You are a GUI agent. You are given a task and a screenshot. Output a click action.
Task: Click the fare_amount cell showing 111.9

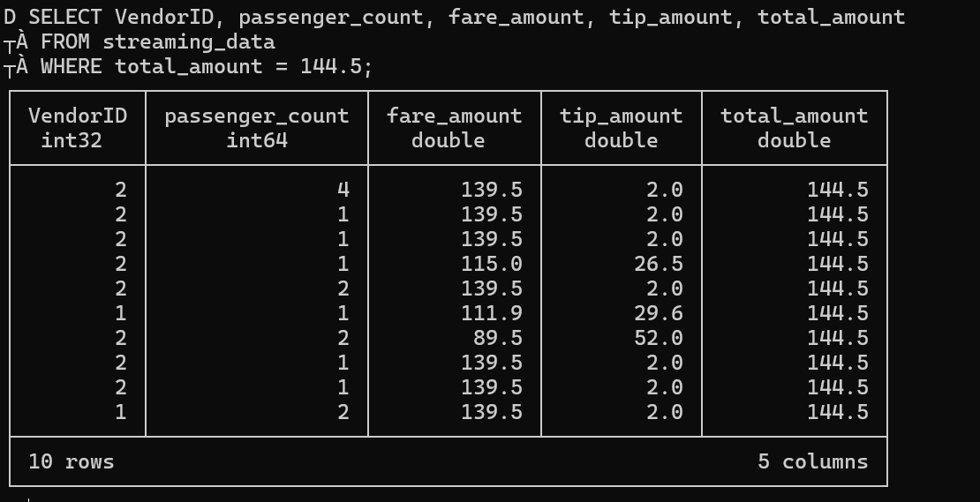pos(491,313)
